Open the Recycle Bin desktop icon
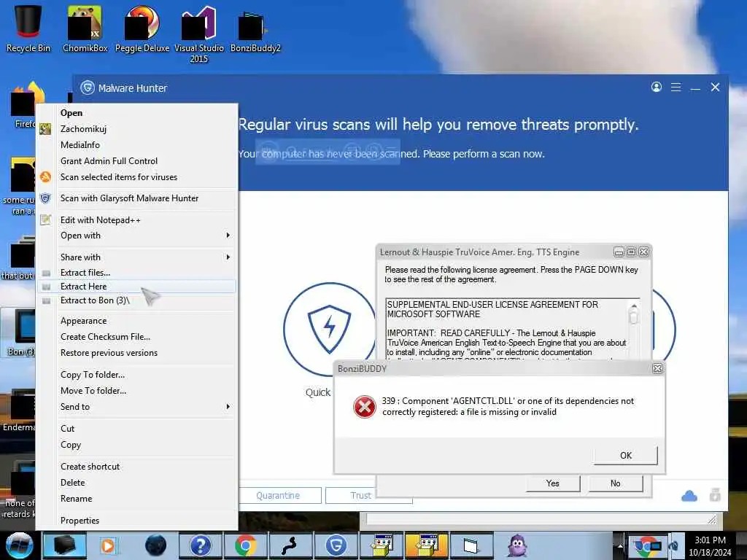747x560 pixels. (x=28, y=28)
